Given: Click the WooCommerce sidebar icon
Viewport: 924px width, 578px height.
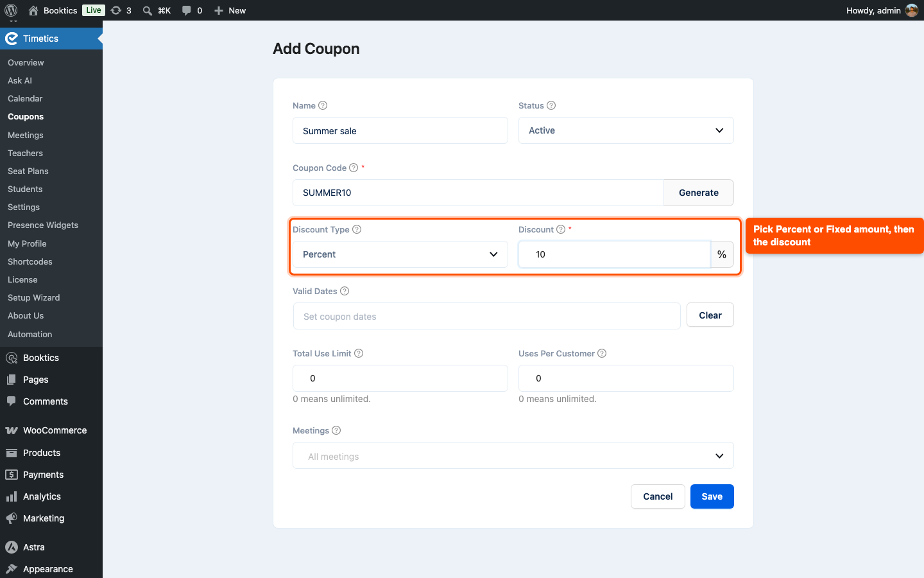Looking at the screenshot, I should pos(12,430).
